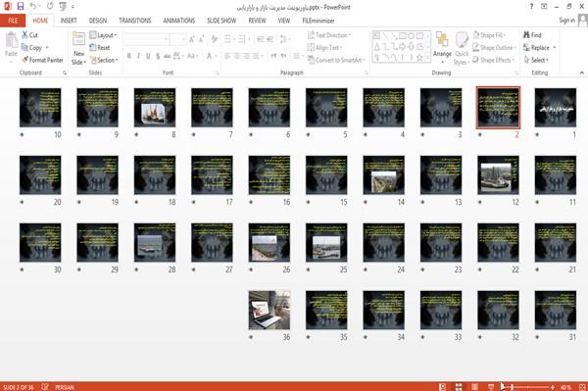Click the zoom in plus button
This screenshot has height=391, width=588.
(x=553, y=387)
